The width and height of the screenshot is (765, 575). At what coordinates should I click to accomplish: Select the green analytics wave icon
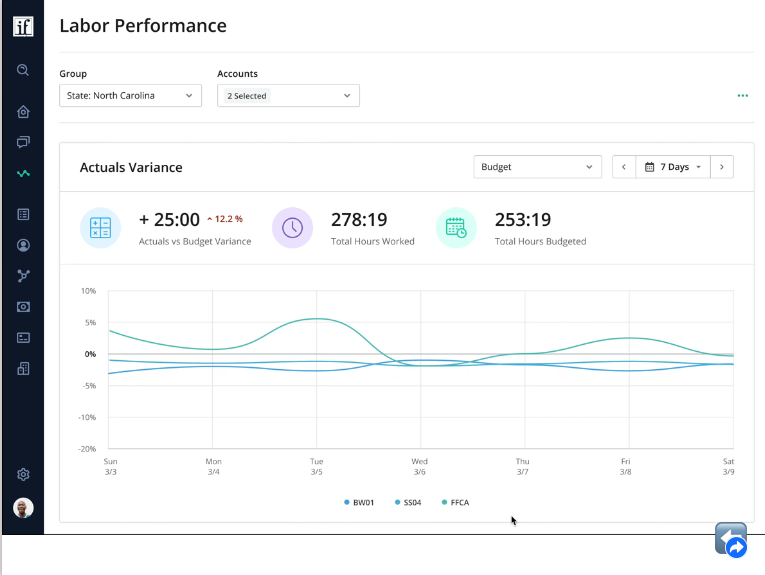coord(23,173)
